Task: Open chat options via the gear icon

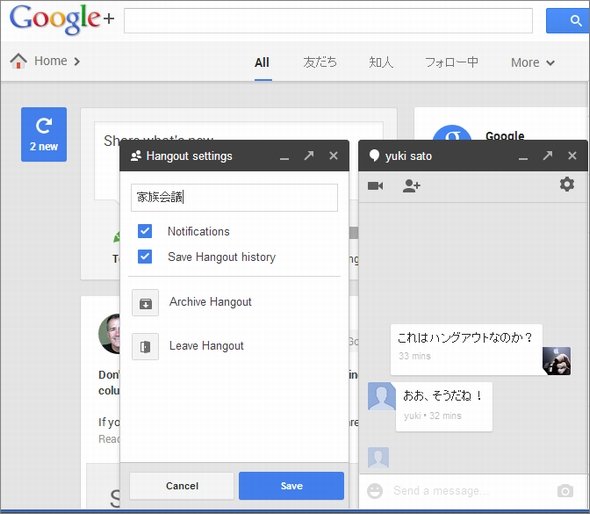Action: coord(567,184)
